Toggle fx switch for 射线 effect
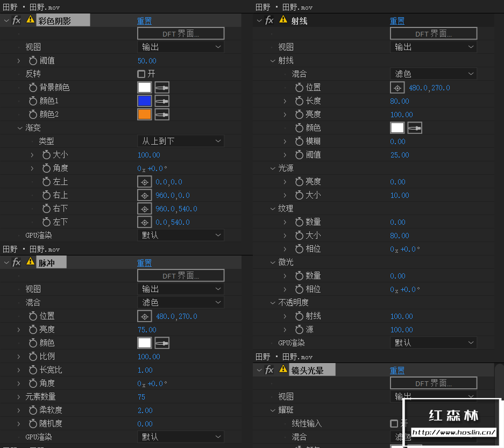The width and height of the screenshot is (504, 448). (x=269, y=20)
